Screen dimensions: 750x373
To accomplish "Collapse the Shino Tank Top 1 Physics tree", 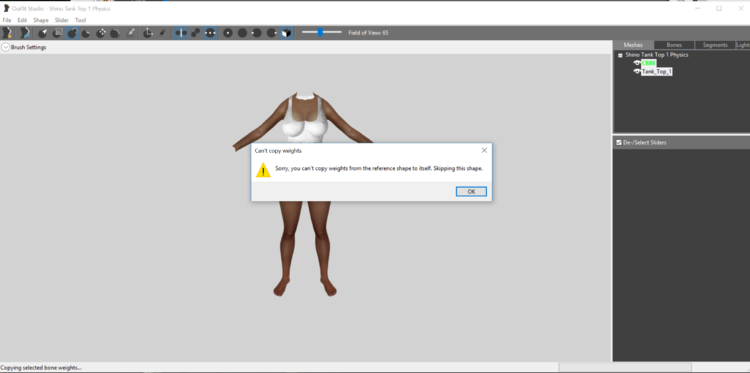I will coord(620,55).
